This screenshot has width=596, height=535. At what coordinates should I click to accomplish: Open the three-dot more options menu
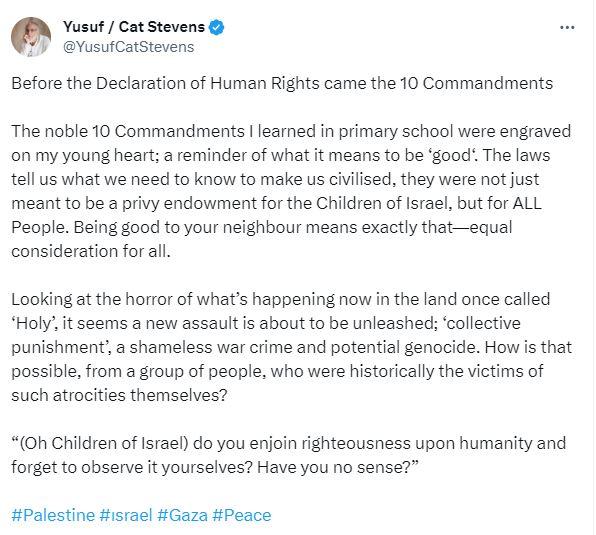567,27
